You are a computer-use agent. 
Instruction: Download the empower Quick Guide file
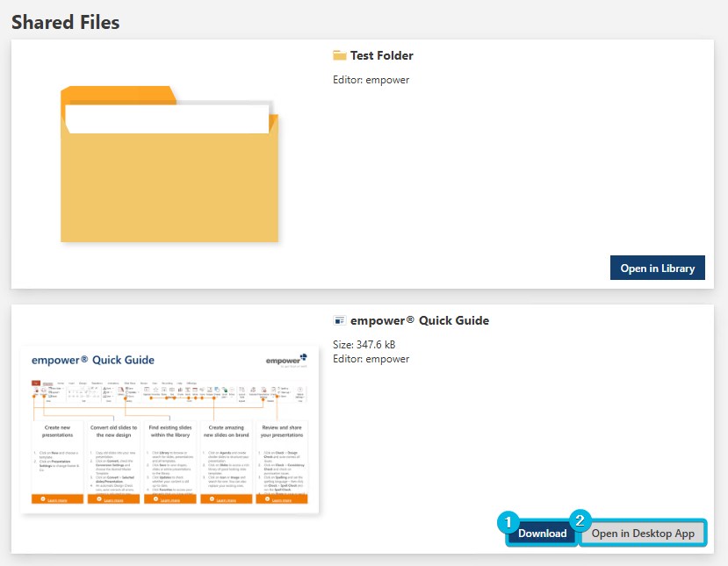(542, 533)
